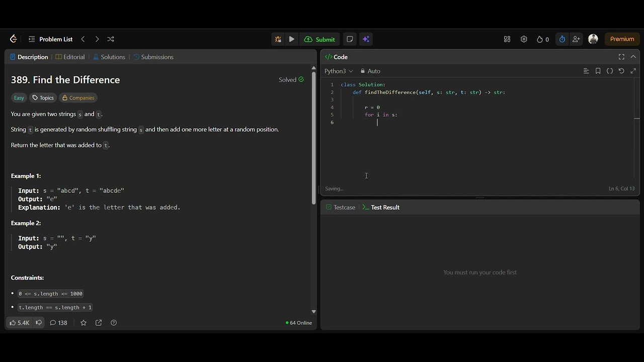
Task: Click the AI sparkle icon
Action: pos(366,39)
